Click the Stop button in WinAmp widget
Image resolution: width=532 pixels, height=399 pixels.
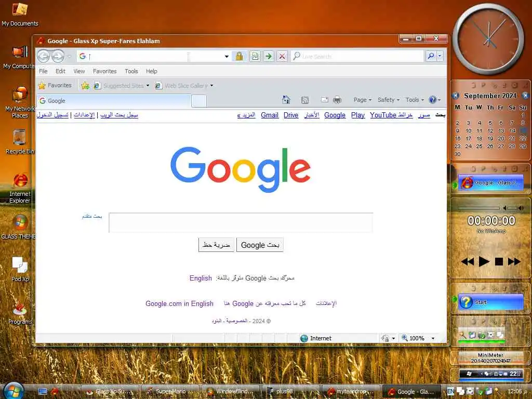[499, 262]
